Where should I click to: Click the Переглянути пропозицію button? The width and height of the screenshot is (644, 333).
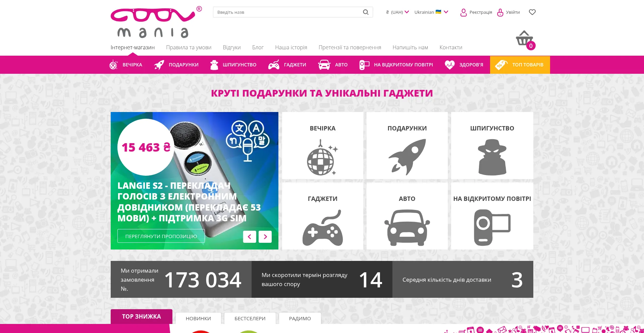click(161, 236)
